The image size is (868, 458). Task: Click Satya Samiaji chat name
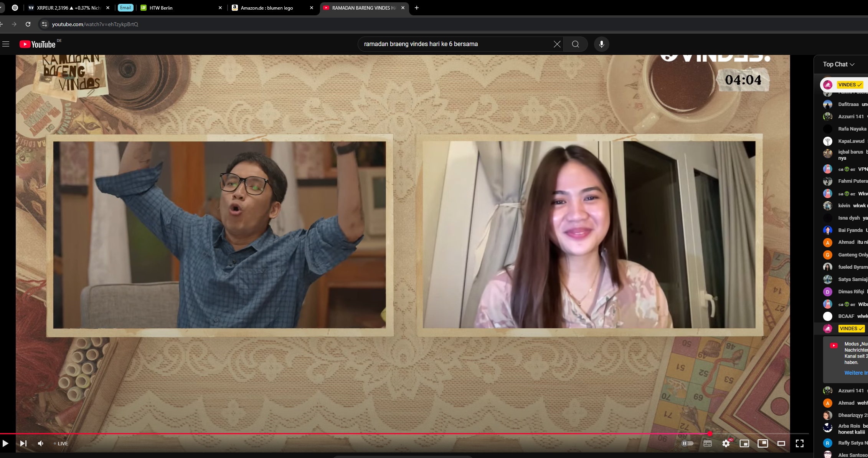[x=853, y=279]
